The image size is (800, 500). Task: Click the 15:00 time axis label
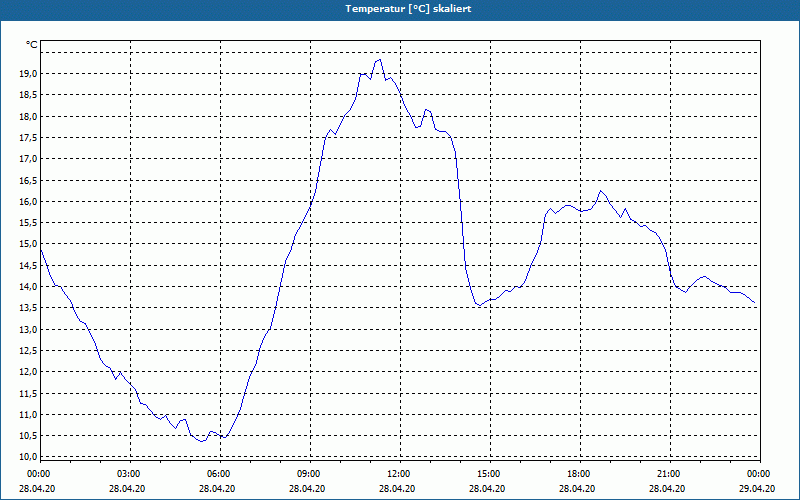coord(490,474)
